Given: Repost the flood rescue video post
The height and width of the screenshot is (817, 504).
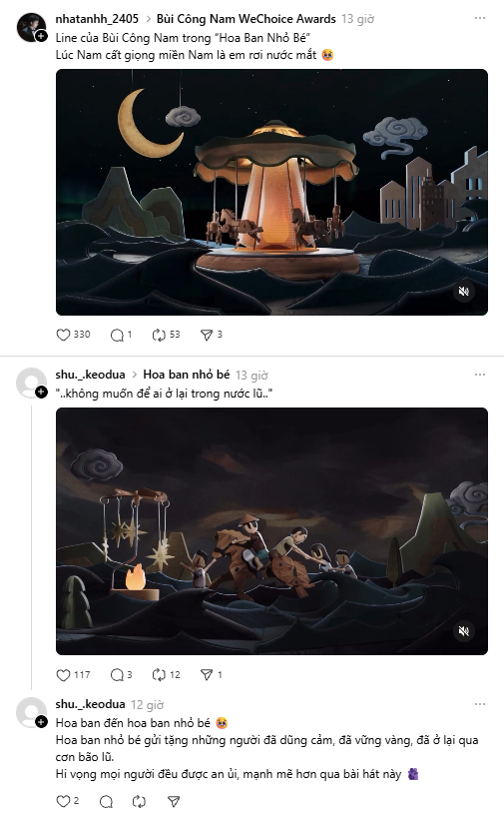Looking at the screenshot, I should pos(166,675).
